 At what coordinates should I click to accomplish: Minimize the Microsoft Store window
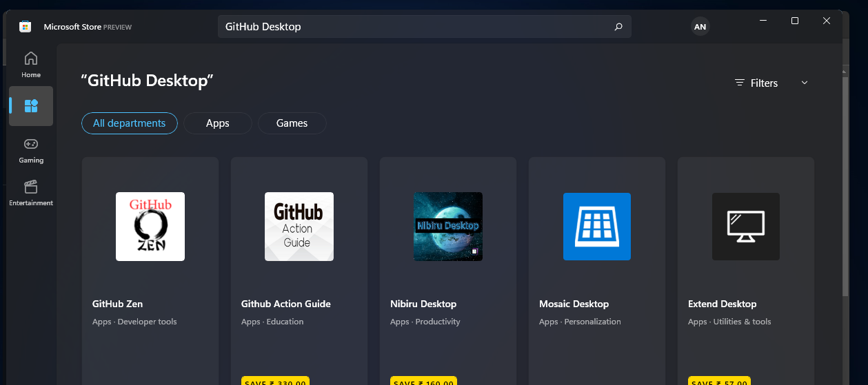click(x=763, y=21)
